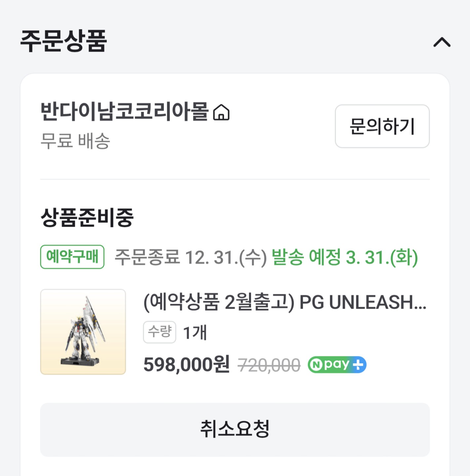Click the store home icon
Viewport: 470px width, 476px height.
coord(221,112)
